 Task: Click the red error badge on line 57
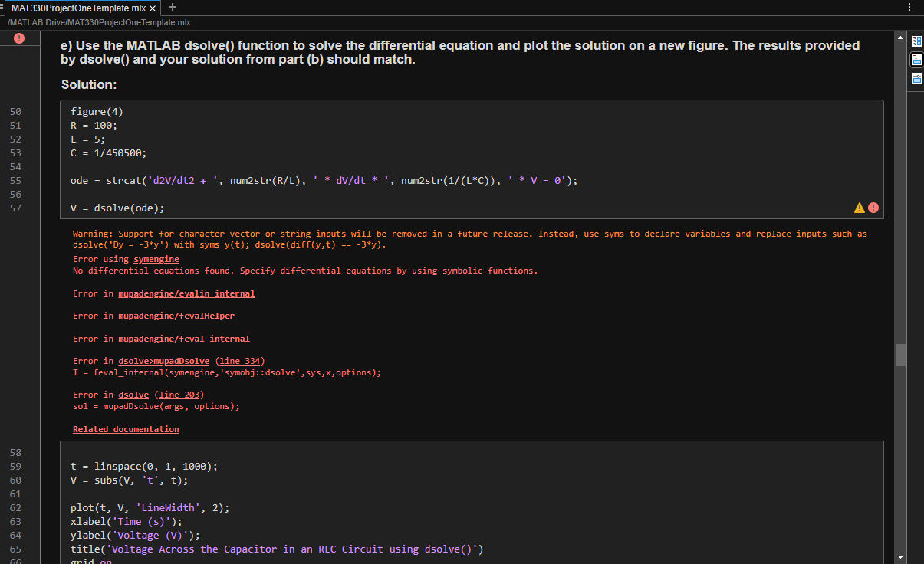click(873, 207)
